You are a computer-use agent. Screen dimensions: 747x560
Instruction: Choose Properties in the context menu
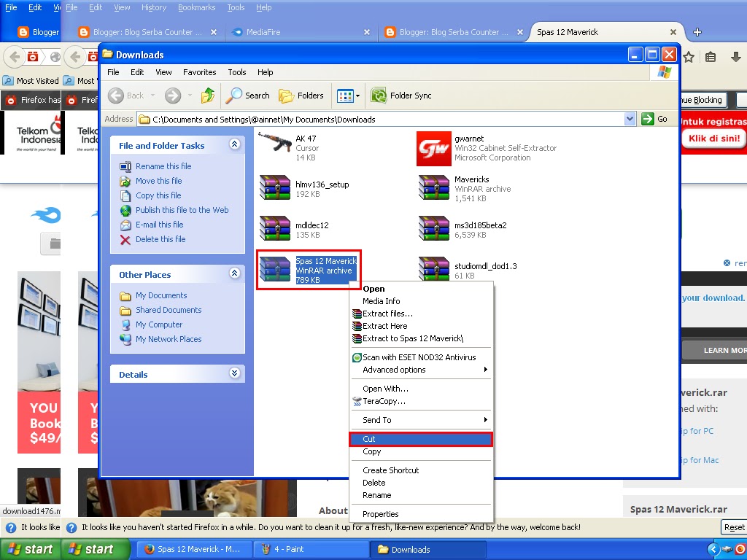pos(421,514)
